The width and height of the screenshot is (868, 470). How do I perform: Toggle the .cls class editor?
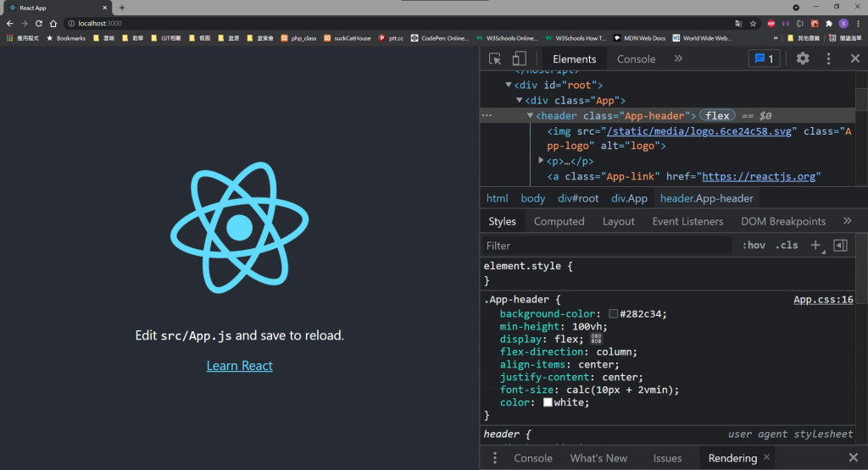(x=787, y=245)
